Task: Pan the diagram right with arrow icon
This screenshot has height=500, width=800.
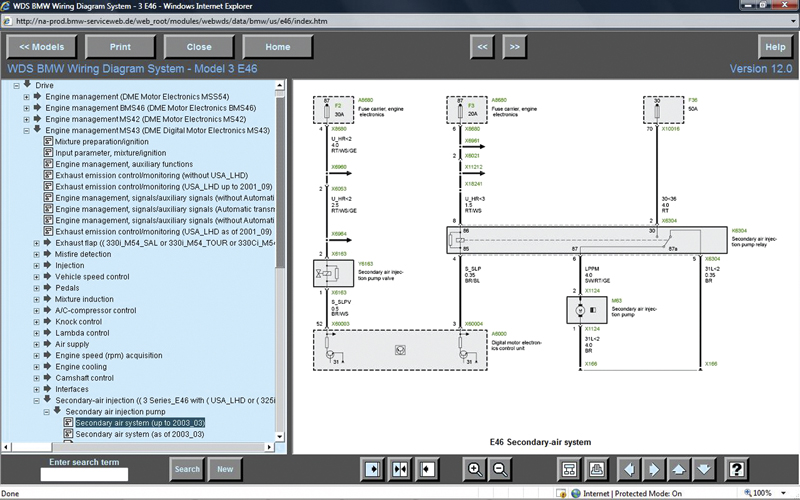Action: pos(654,469)
